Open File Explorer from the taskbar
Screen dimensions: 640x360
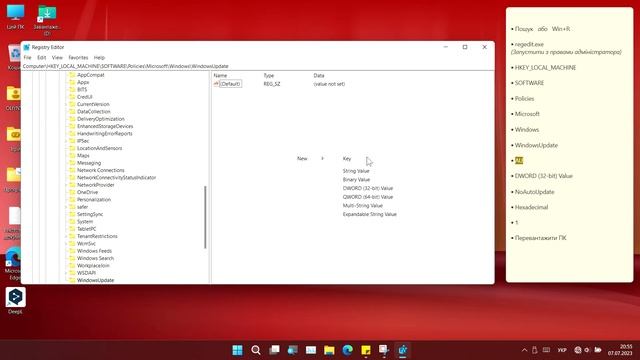click(329, 350)
